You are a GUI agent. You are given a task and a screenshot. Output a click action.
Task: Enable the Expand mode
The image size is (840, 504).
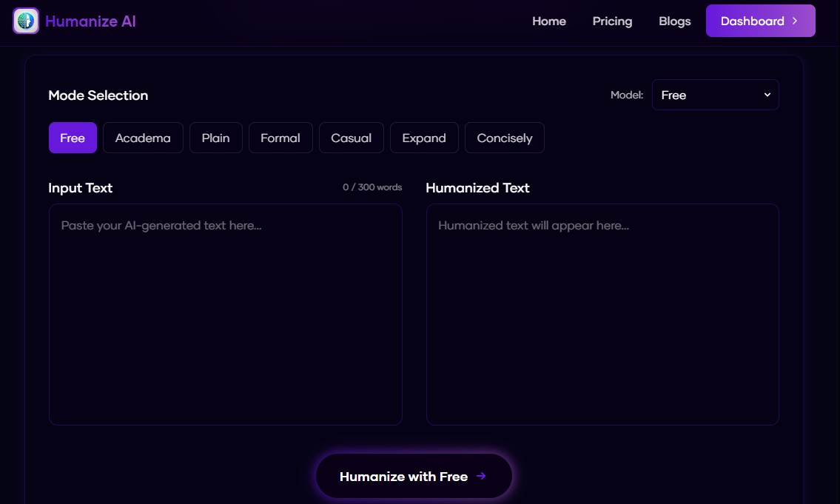[424, 138]
